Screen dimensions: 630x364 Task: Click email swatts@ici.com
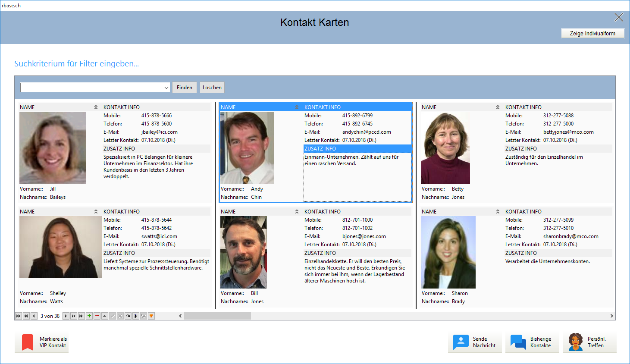pyautogui.click(x=159, y=236)
